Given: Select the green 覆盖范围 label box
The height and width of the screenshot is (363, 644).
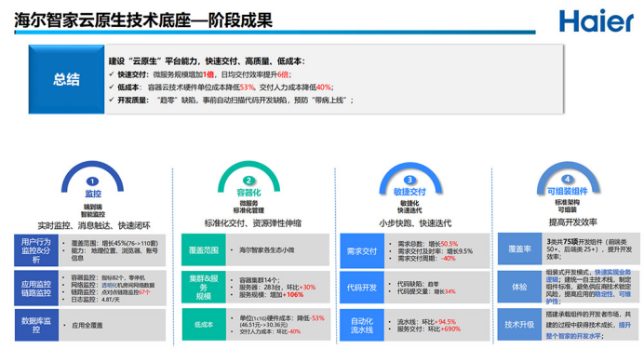Looking at the screenshot, I should point(204,249).
